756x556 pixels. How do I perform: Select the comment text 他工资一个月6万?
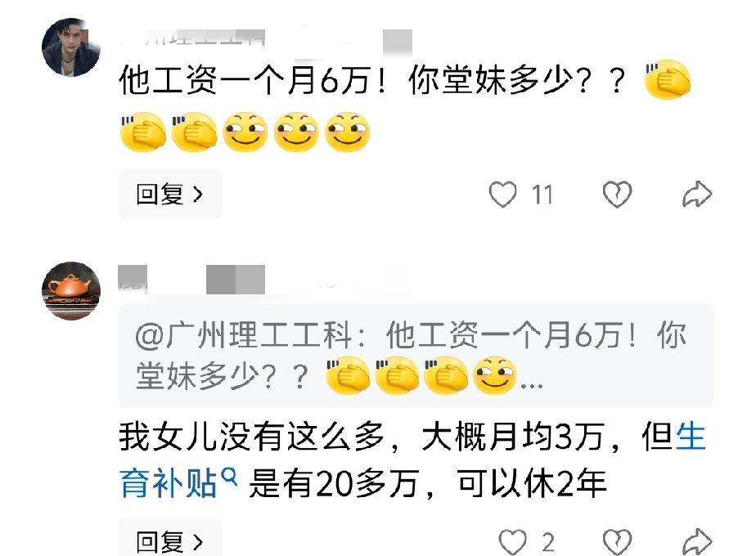point(245,80)
